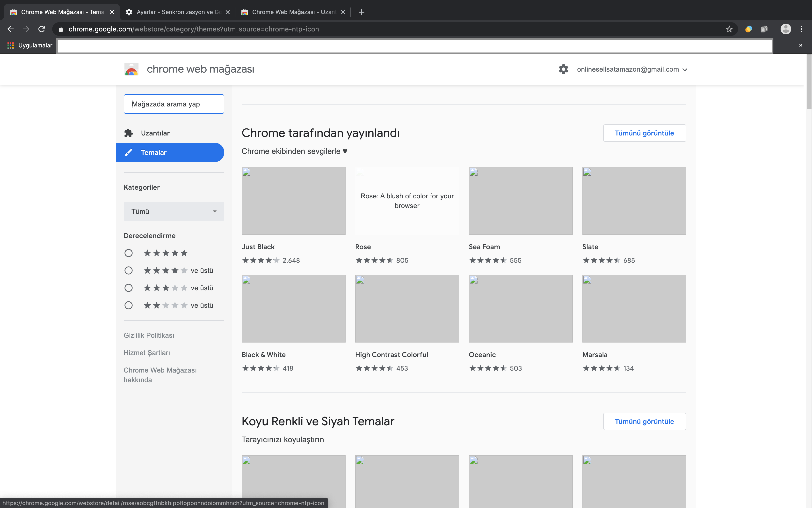Close the Chrome Web Mağazası Uzantılar tab
This screenshot has height=508, width=812.
click(x=343, y=12)
